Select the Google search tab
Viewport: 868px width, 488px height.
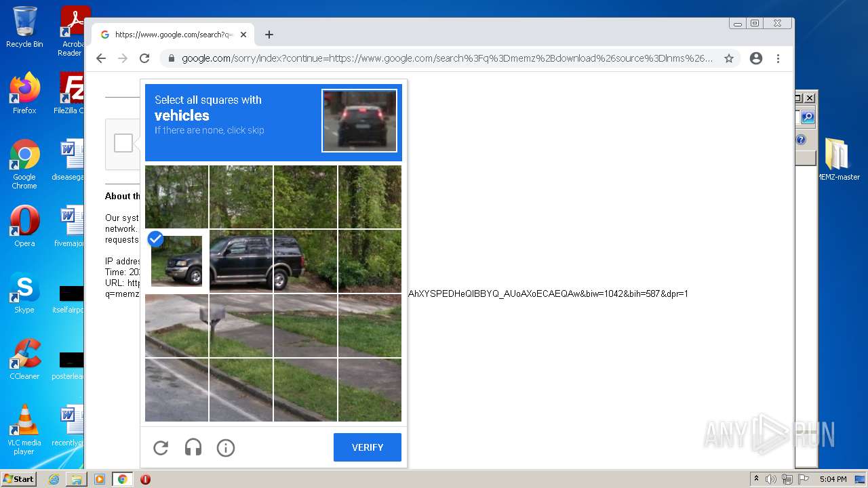point(173,35)
